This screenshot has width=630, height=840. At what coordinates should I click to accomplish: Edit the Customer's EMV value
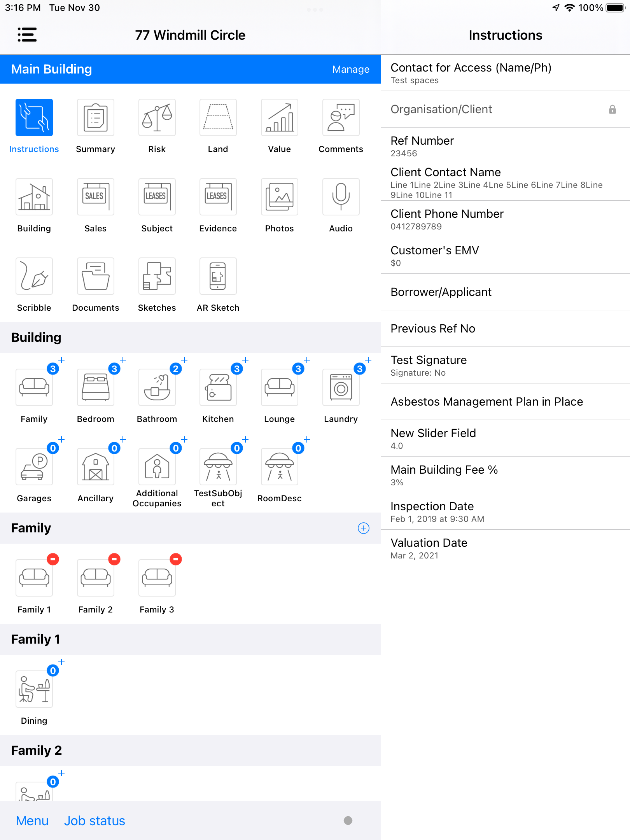(x=506, y=255)
